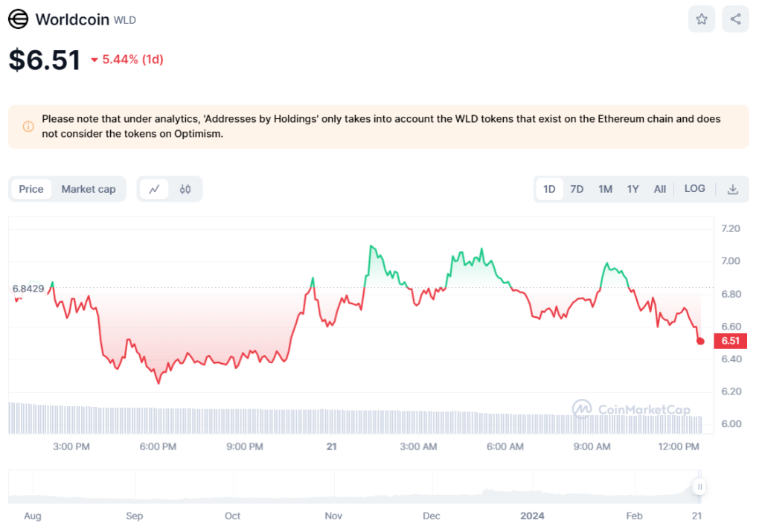The width and height of the screenshot is (762, 532).
Task: Click the 6:00 PM time axis label
Action: [x=158, y=446]
